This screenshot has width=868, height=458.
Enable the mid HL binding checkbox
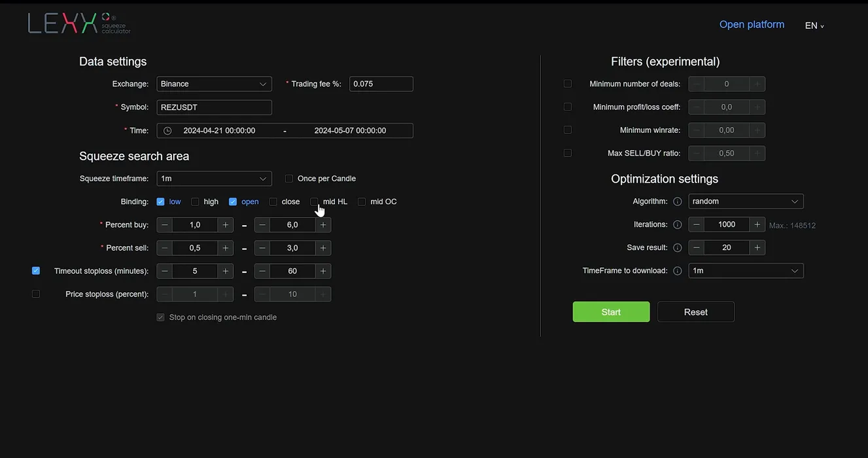coord(314,202)
